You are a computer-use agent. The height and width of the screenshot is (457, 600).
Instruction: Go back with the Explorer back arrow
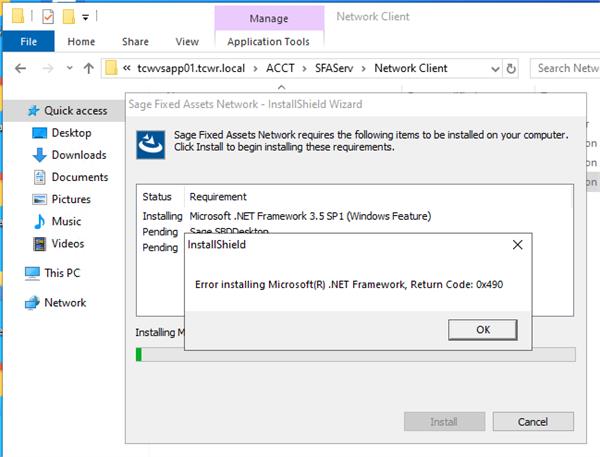pyautogui.click(x=20, y=69)
